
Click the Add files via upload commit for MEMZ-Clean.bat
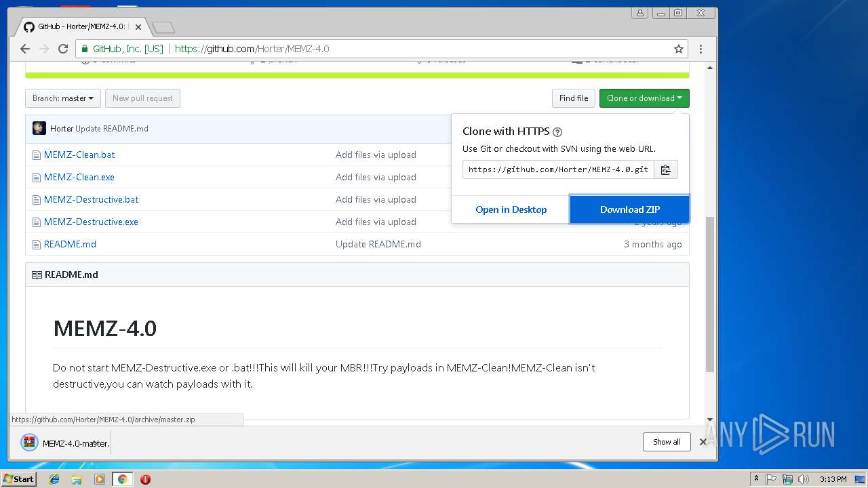point(376,155)
